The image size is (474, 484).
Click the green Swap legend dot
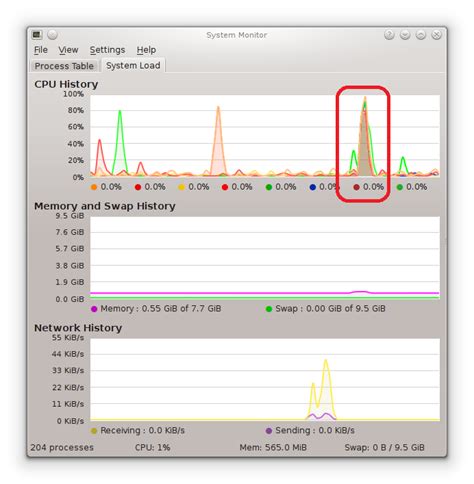269,309
